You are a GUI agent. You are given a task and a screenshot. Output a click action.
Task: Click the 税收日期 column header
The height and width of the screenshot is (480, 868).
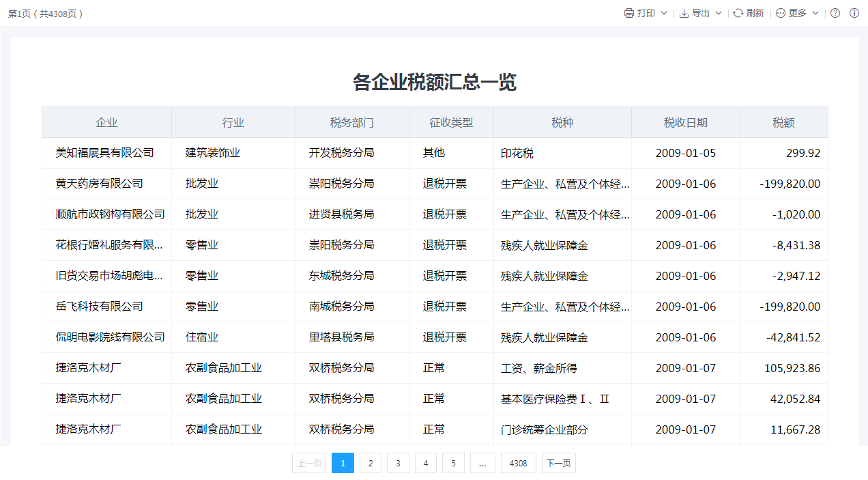tap(685, 123)
